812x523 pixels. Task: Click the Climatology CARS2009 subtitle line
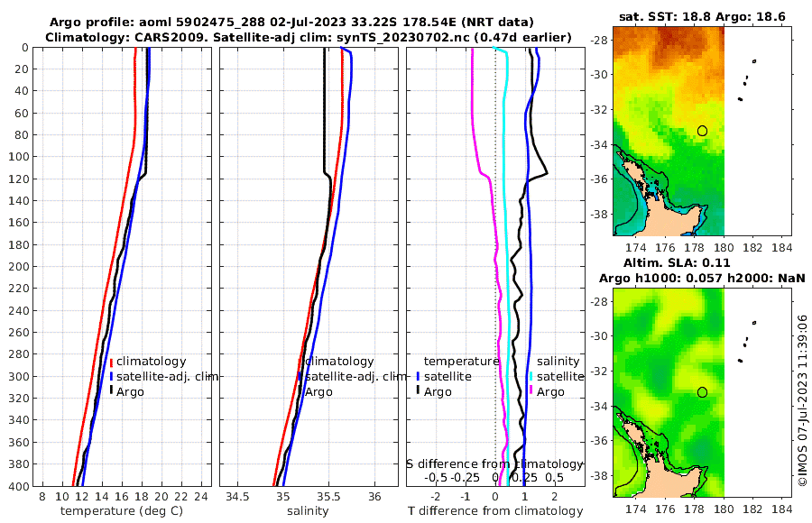point(309,37)
